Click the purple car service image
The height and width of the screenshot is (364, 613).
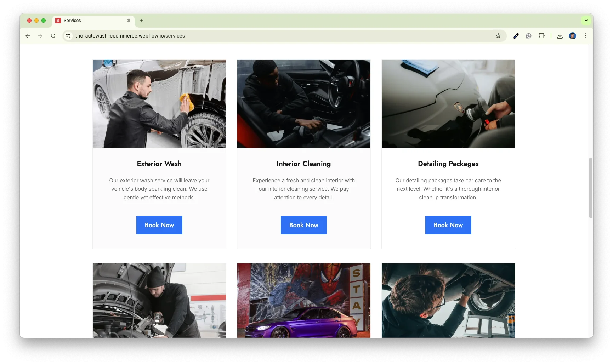pyautogui.click(x=303, y=300)
